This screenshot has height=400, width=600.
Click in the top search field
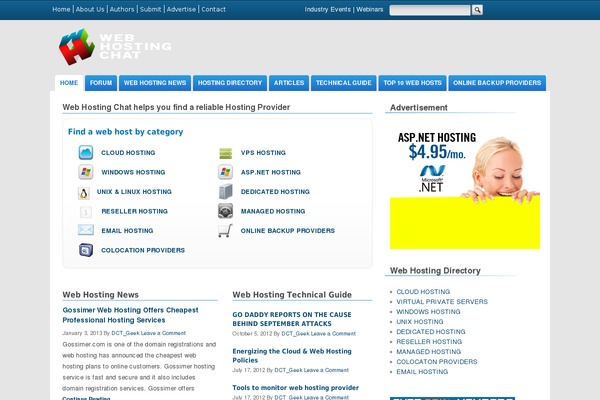pyautogui.click(x=430, y=10)
